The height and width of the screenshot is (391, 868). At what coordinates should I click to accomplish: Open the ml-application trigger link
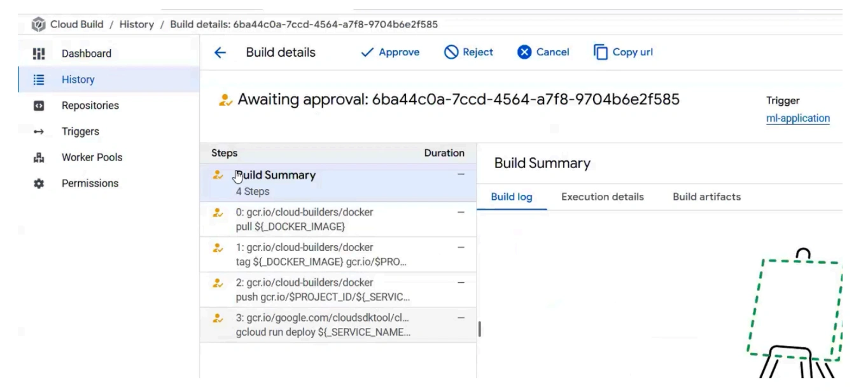tap(798, 118)
